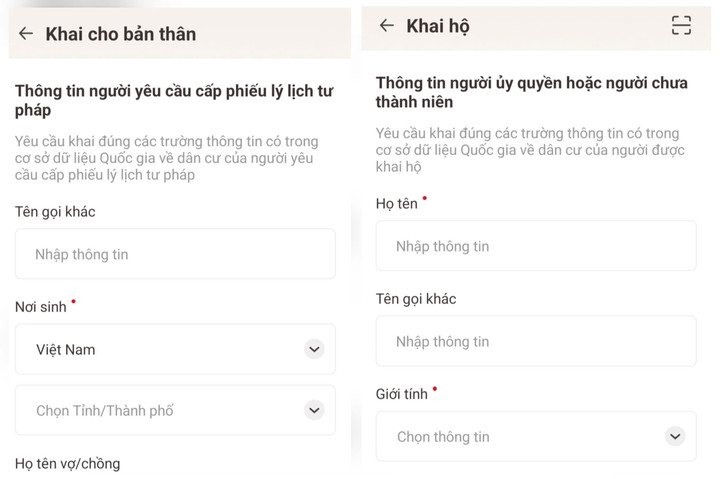Focus Tên gọi khác input under Khai hộ
This screenshot has width=720, height=479.
(535, 341)
